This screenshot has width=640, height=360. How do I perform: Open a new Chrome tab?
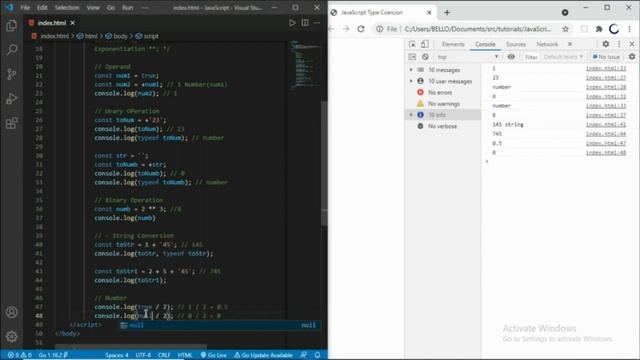447,13
